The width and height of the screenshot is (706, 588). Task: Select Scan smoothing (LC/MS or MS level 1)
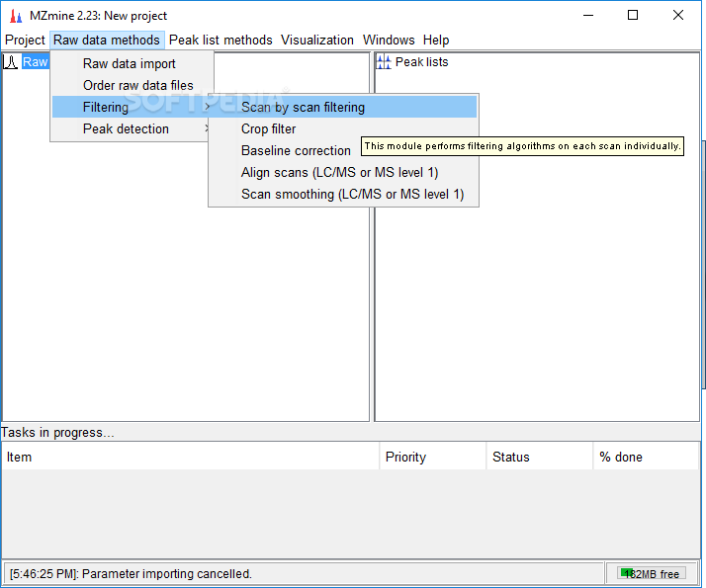click(x=343, y=194)
